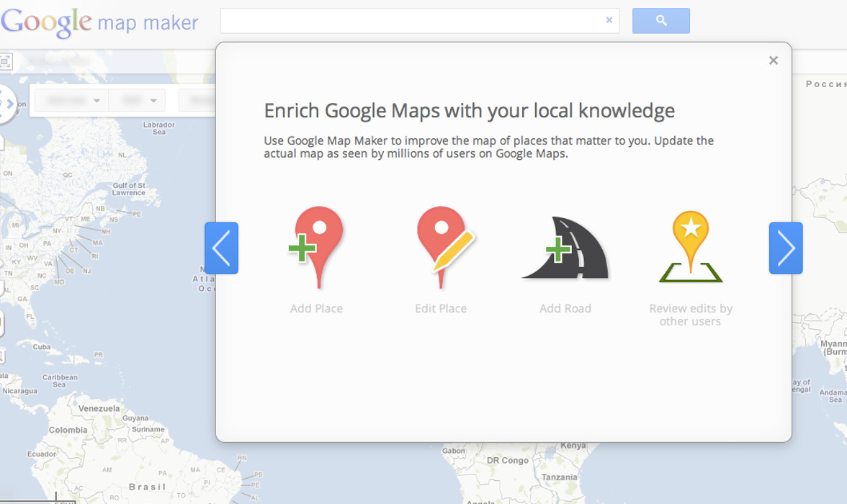Click the Colombia label on the map
Screen dimensions: 847x504
pyautogui.click(x=68, y=430)
